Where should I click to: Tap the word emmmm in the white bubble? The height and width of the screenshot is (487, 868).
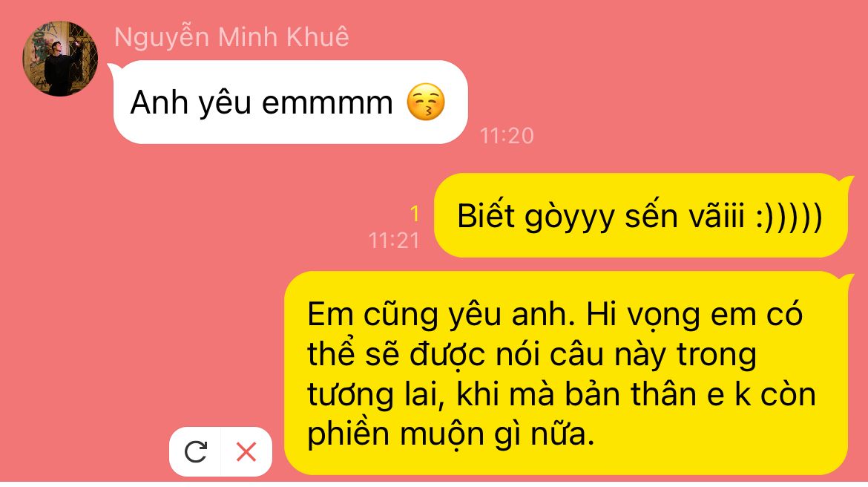pyautogui.click(x=327, y=103)
